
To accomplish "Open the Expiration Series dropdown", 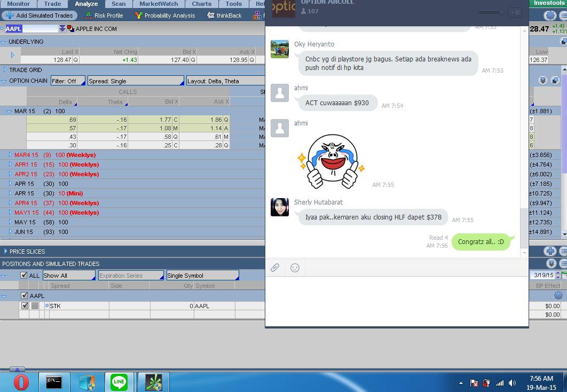I will (131, 275).
